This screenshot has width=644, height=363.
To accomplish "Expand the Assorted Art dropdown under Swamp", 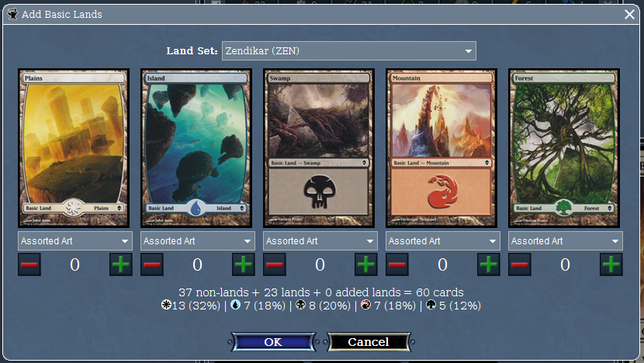I will tap(320, 241).
